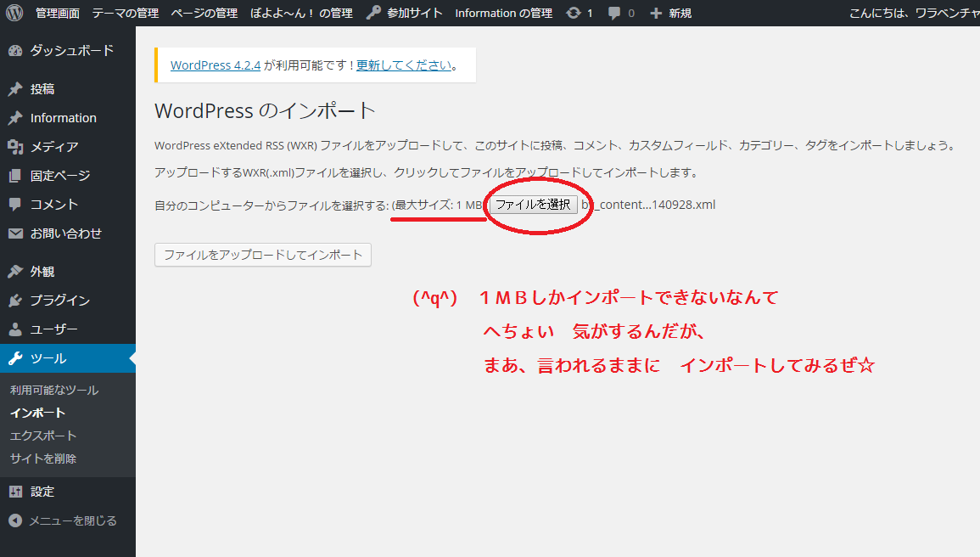Open サイトを削除 submenu item
This screenshot has width=980, height=557.
click(43, 459)
